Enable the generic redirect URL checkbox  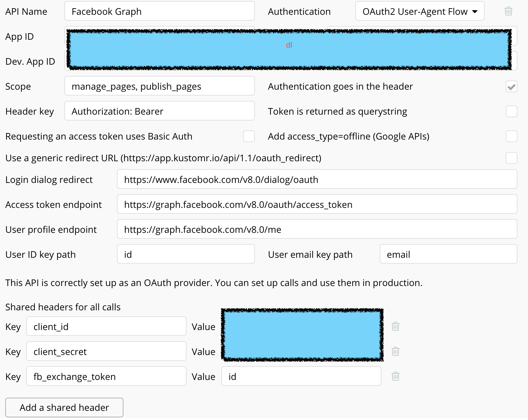pos(511,158)
